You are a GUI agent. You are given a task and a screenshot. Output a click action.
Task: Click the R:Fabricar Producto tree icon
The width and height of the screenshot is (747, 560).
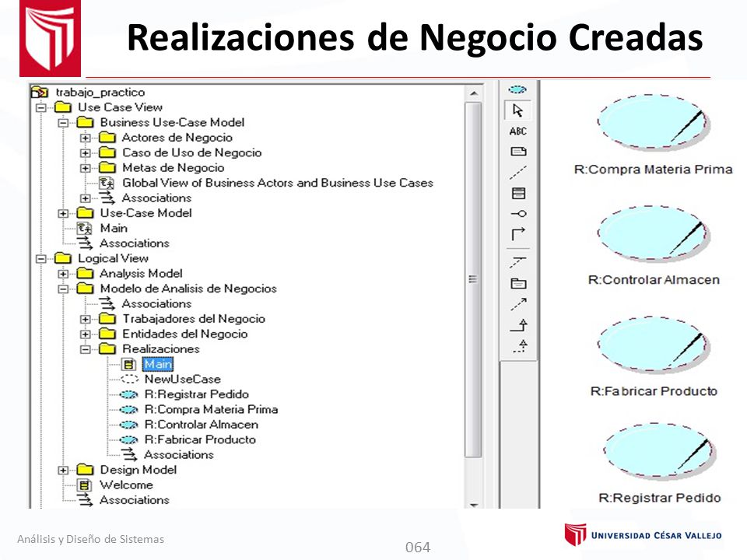[x=128, y=440]
